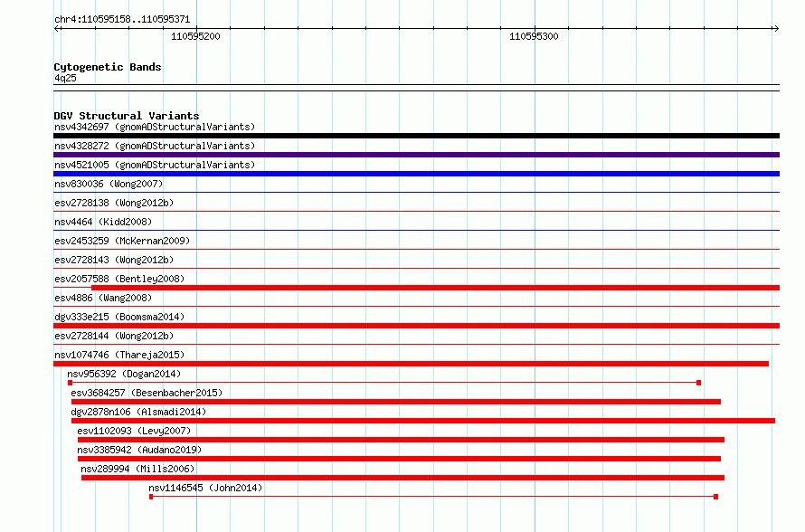Click the DGV Structural Variants track title

pyautogui.click(x=127, y=116)
